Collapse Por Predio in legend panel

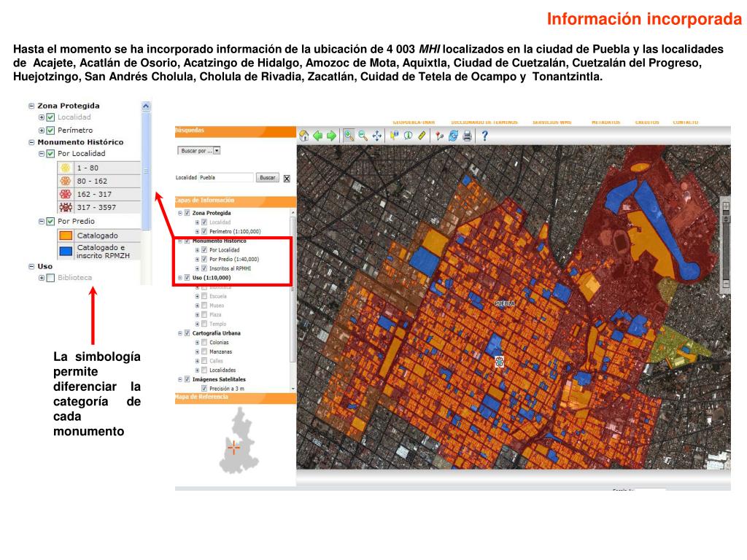42,221
